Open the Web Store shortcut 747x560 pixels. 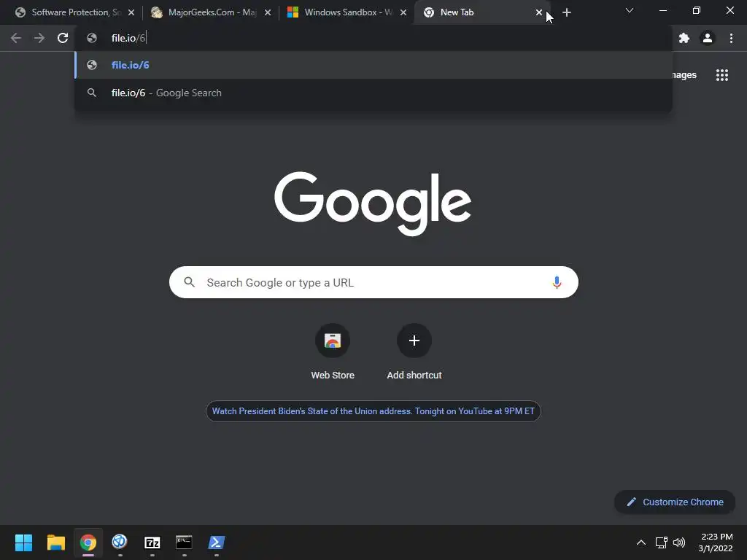(x=333, y=351)
